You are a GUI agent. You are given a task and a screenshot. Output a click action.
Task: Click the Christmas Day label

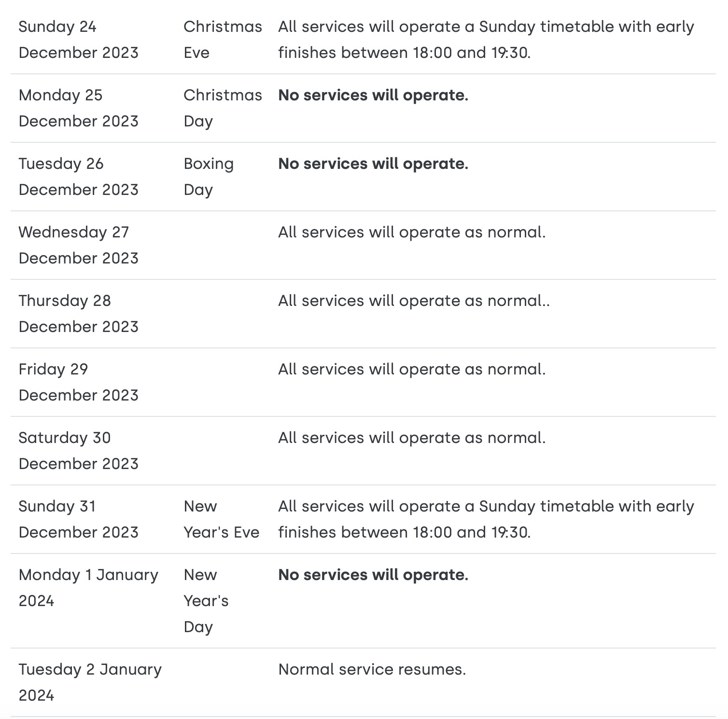tap(223, 108)
